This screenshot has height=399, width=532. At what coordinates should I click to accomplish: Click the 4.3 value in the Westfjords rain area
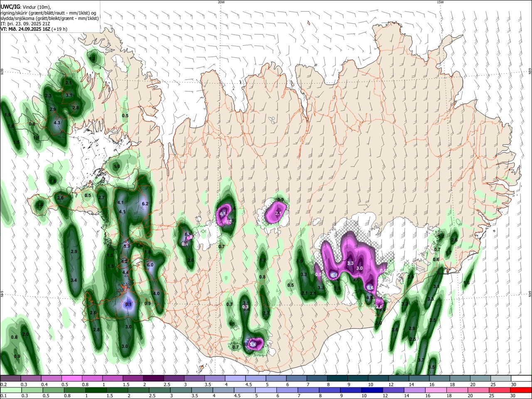point(57,123)
